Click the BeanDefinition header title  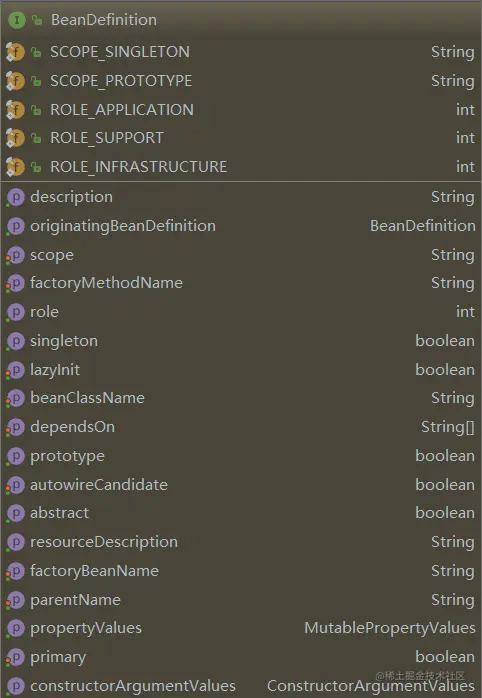tap(104, 20)
